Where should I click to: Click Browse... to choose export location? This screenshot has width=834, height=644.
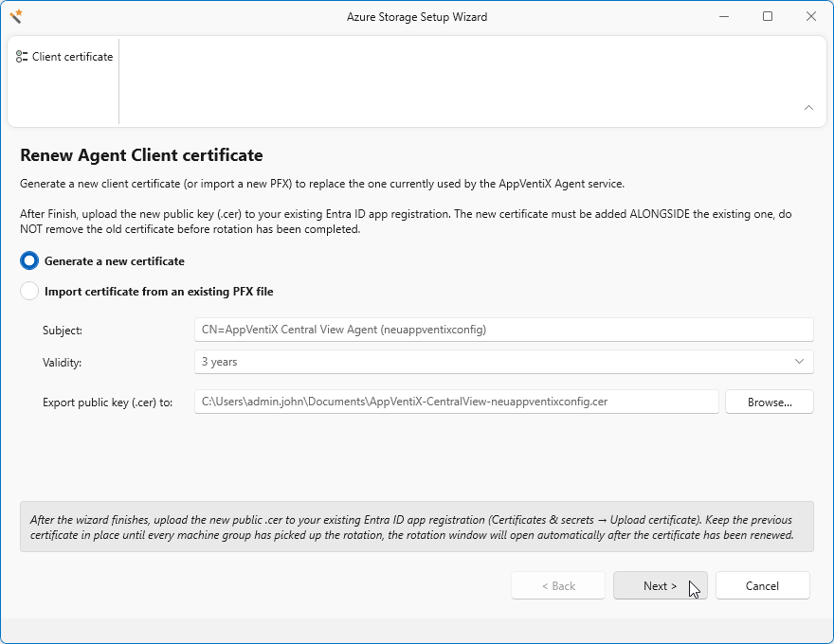(x=770, y=402)
